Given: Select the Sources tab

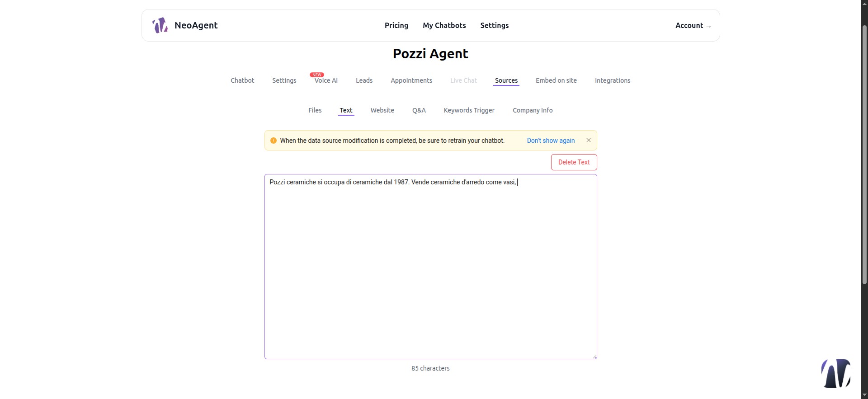Looking at the screenshot, I should pos(506,80).
